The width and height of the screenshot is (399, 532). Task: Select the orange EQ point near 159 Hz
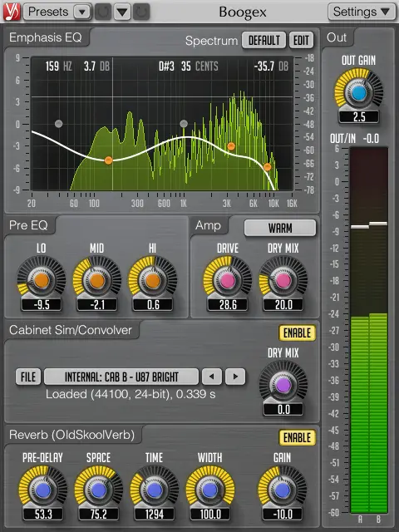coord(108,160)
